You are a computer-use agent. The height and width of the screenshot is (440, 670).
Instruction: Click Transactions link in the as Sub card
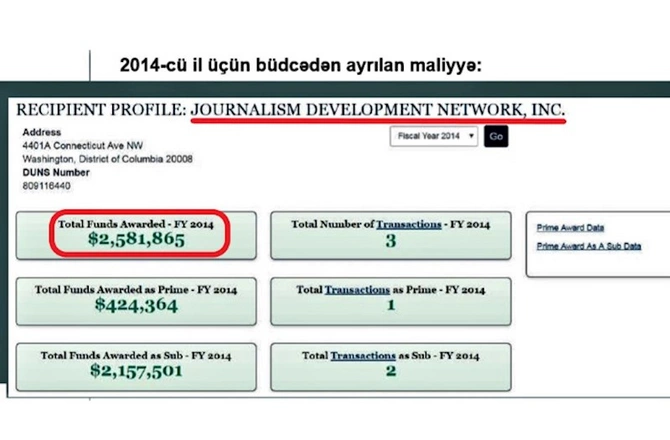click(x=363, y=356)
